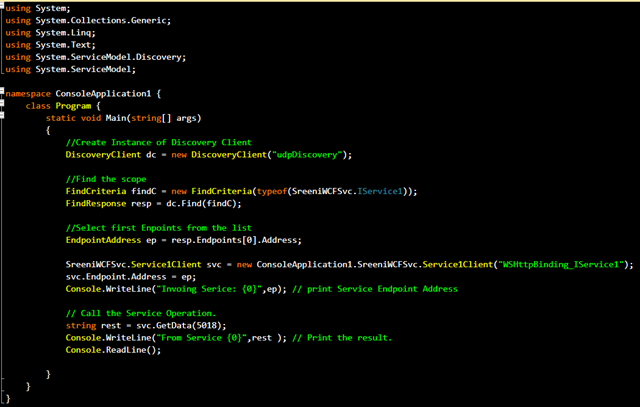The width and height of the screenshot is (640, 407).
Task: Select the "WSHttpBinding_IService1" string literal
Action: coord(561,265)
